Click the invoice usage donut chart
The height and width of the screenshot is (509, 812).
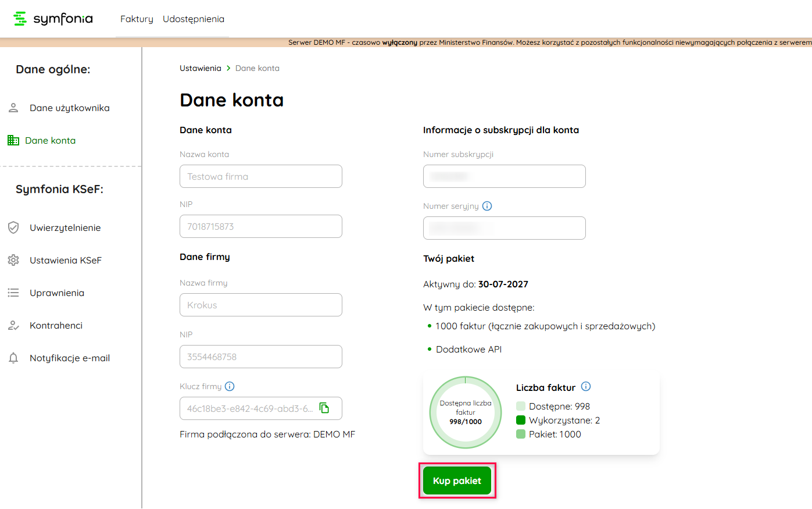point(465,412)
